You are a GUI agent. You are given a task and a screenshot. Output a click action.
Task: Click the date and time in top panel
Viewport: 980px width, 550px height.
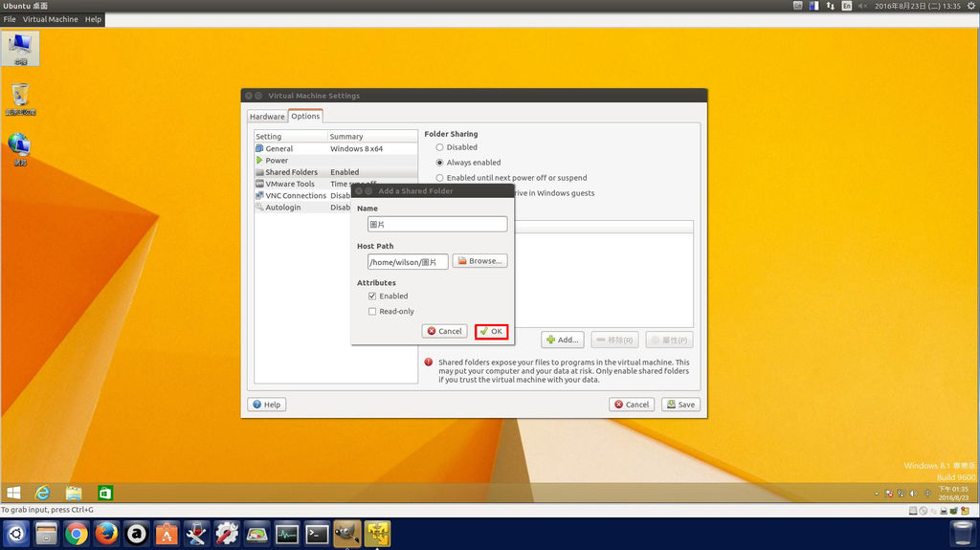click(x=918, y=6)
